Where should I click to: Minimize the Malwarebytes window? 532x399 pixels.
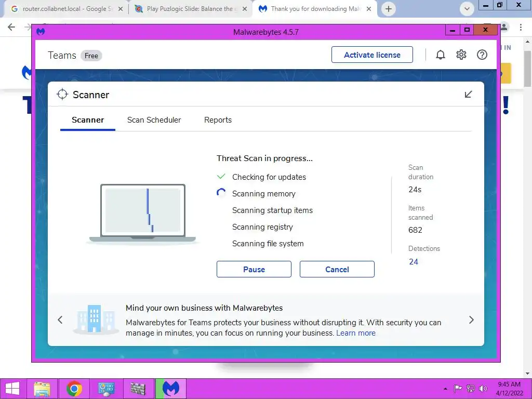453,30
